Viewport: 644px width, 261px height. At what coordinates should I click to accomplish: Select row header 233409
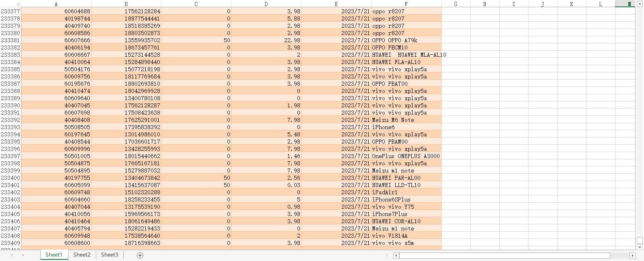coord(10,243)
